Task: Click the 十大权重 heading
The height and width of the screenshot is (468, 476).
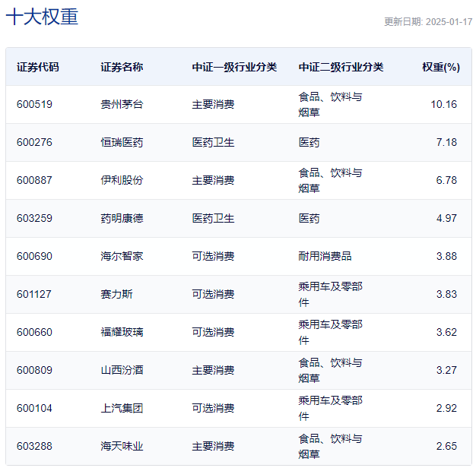Action: tap(42, 17)
